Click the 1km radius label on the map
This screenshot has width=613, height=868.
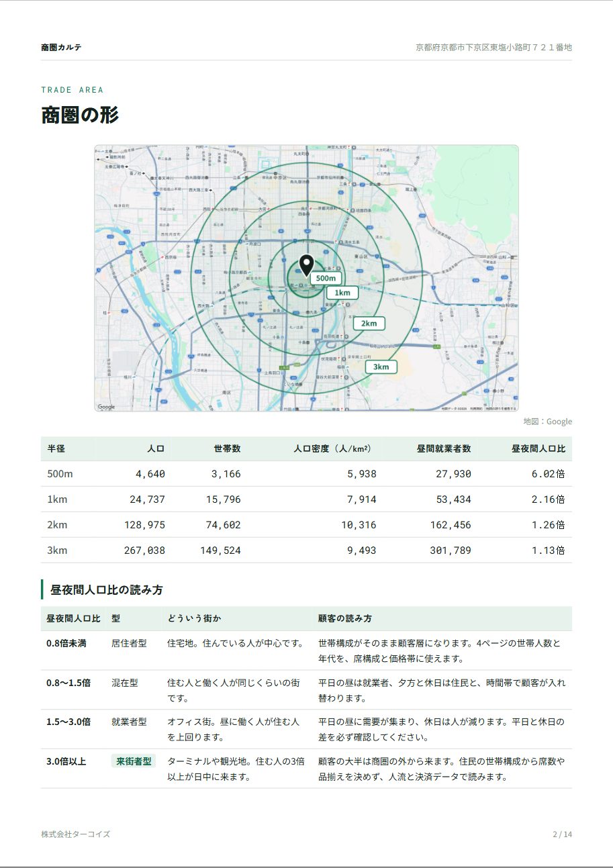(342, 293)
